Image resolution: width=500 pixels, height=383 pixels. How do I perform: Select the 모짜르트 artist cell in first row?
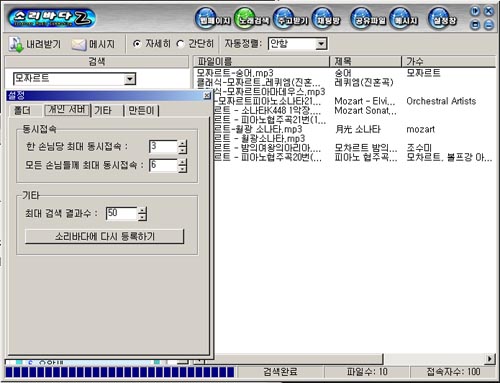point(423,73)
